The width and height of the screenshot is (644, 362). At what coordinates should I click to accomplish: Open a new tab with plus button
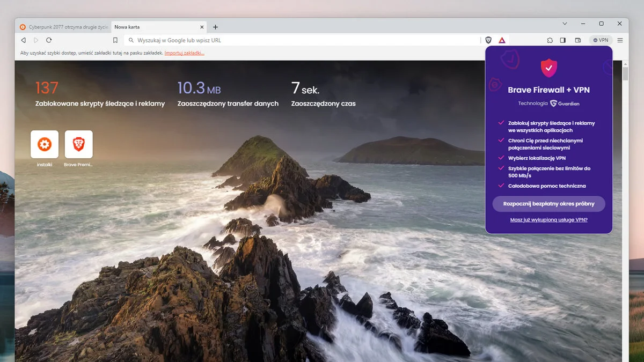pos(215,27)
